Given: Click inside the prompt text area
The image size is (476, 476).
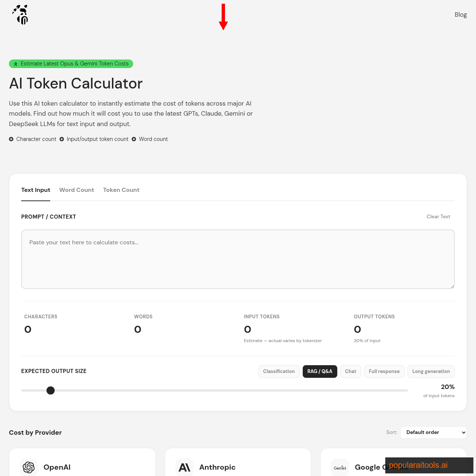Looking at the screenshot, I should click(x=238, y=259).
